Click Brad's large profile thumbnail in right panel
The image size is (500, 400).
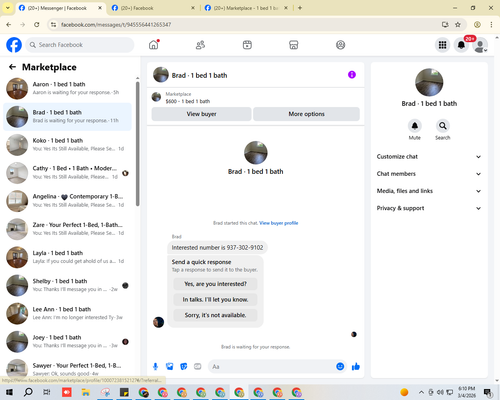click(x=429, y=82)
